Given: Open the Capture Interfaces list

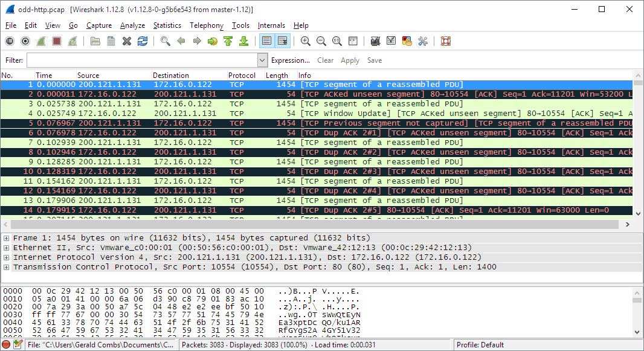Looking at the screenshot, I should [8, 40].
